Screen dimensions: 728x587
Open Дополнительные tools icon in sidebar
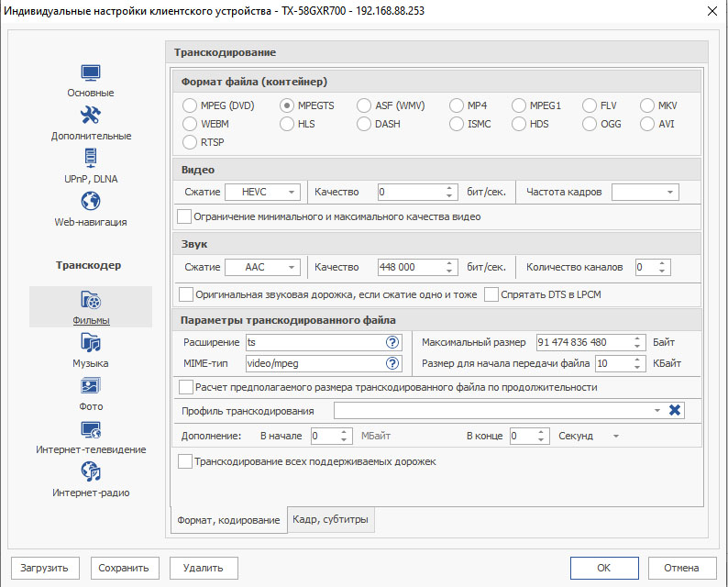tap(90, 116)
